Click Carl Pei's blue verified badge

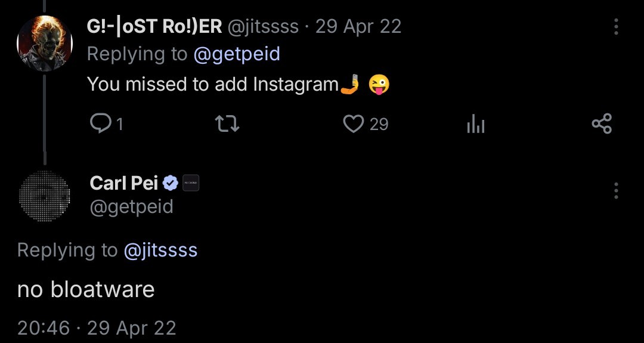(171, 183)
